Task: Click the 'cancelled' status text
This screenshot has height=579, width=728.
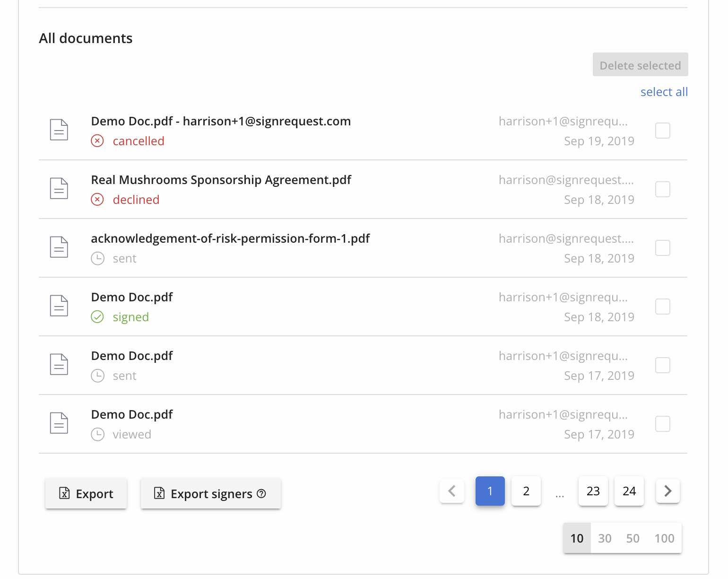Action: pos(139,141)
